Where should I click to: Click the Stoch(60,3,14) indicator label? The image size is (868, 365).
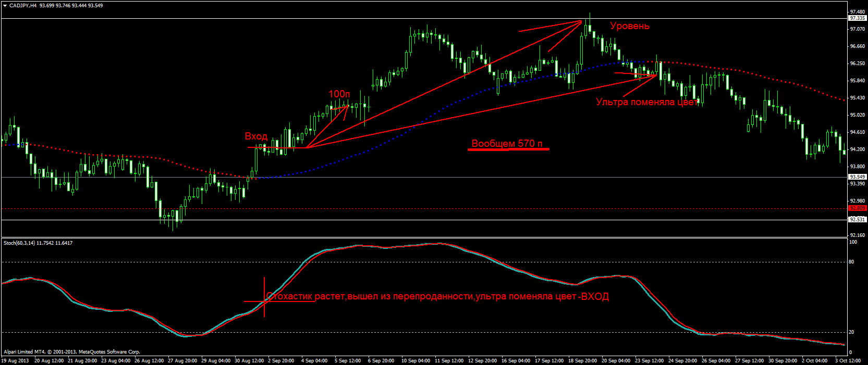pos(20,243)
